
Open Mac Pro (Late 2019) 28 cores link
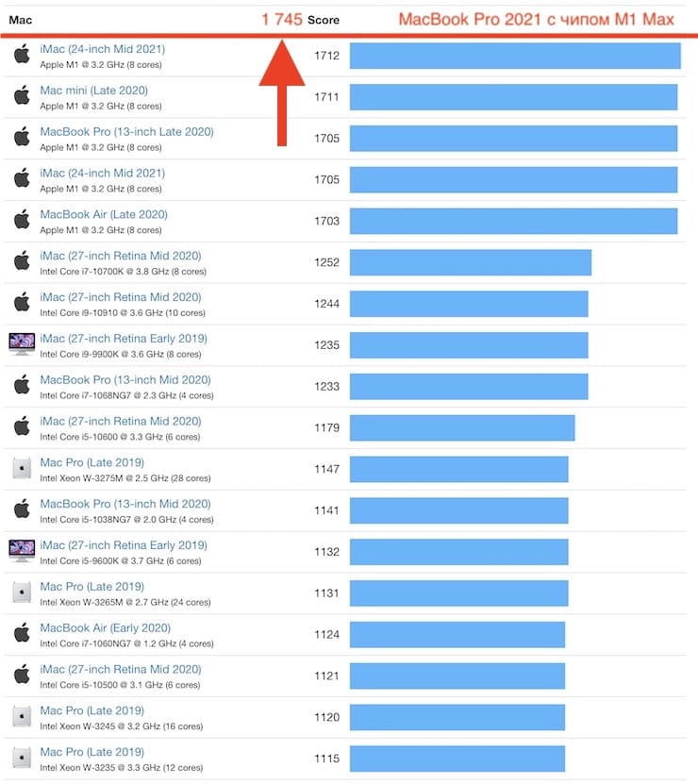[x=92, y=462]
